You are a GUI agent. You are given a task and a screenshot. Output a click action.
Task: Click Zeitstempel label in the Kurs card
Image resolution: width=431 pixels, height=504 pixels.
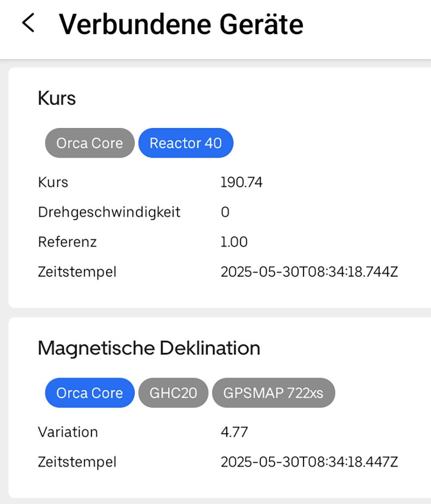[77, 272]
